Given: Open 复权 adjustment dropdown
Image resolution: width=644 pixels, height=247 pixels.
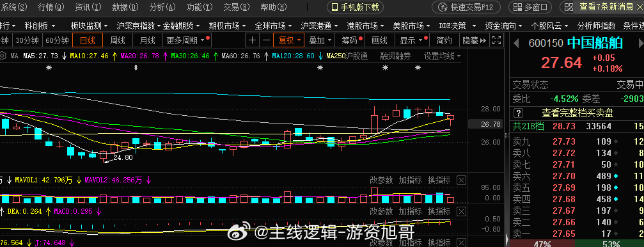Looking at the screenshot, I should point(288,41).
